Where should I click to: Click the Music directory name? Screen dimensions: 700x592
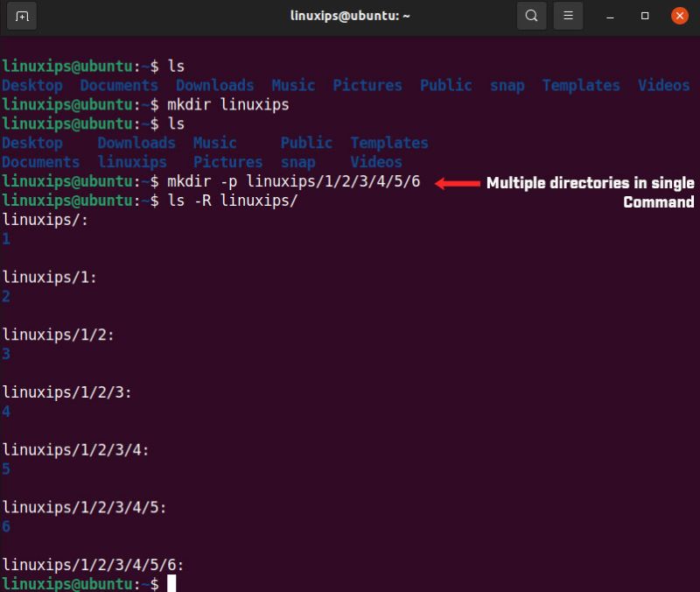[293, 85]
